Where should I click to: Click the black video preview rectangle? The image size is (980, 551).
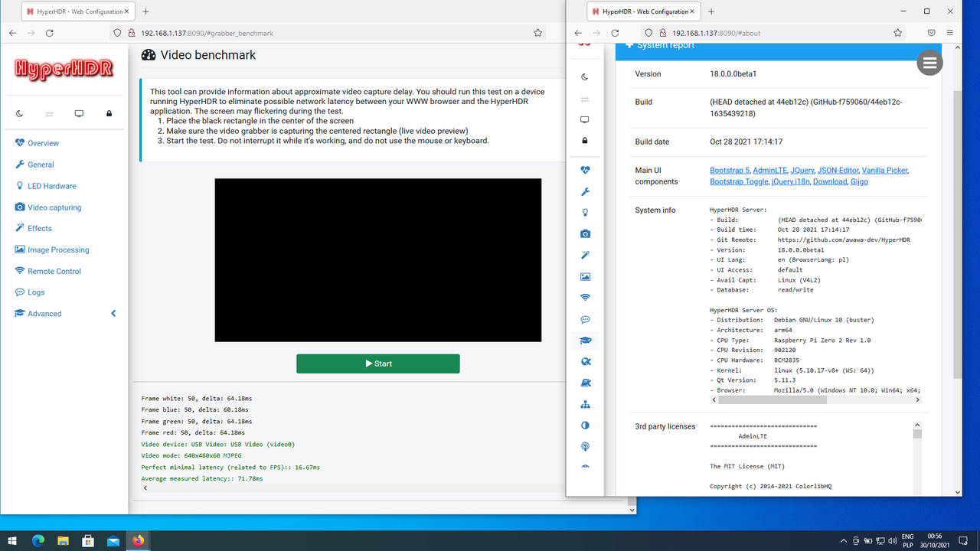378,260
